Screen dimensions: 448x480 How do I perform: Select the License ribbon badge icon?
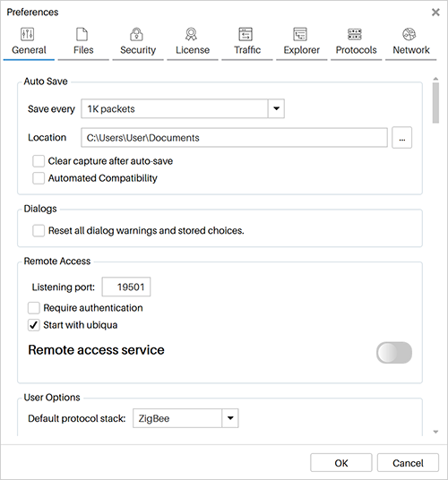191,34
